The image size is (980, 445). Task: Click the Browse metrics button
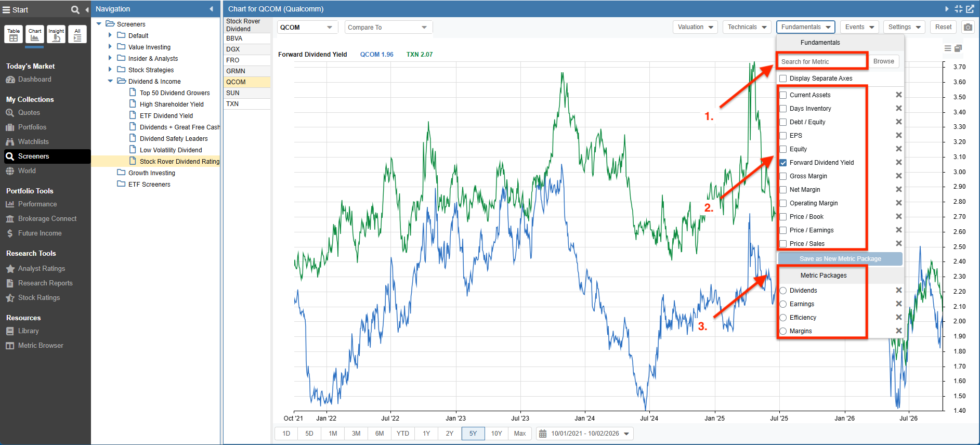coord(884,61)
